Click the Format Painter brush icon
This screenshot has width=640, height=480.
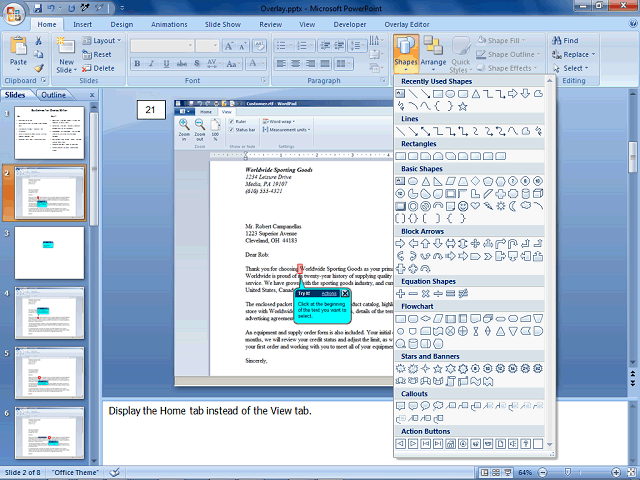38,68
